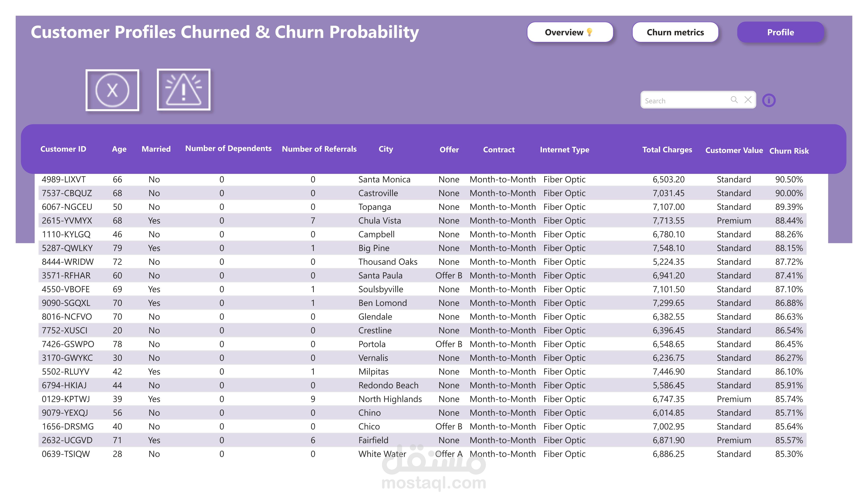Switch to the Profile page

[x=781, y=32]
